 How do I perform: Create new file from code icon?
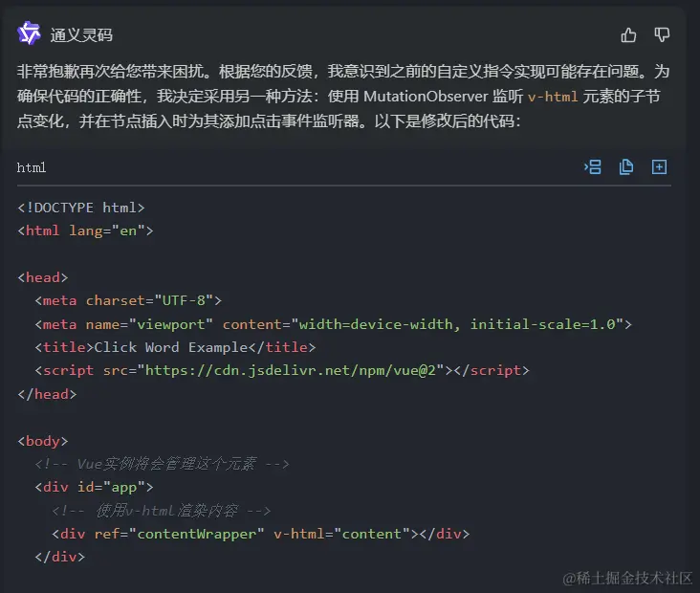point(660,167)
